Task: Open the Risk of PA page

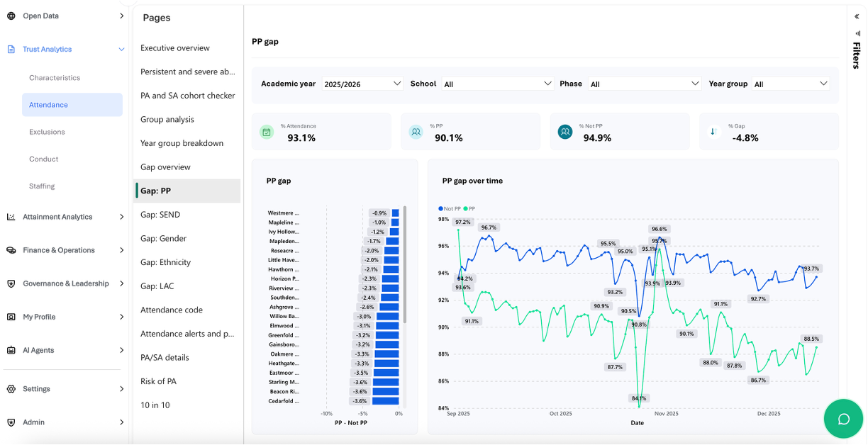Action: pos(158,381)
